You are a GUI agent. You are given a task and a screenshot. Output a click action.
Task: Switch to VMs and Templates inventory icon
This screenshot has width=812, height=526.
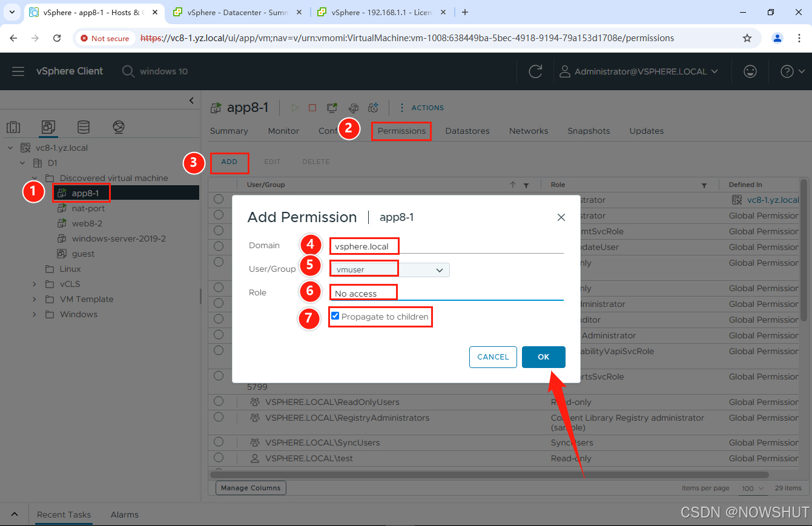click(48, 127)
